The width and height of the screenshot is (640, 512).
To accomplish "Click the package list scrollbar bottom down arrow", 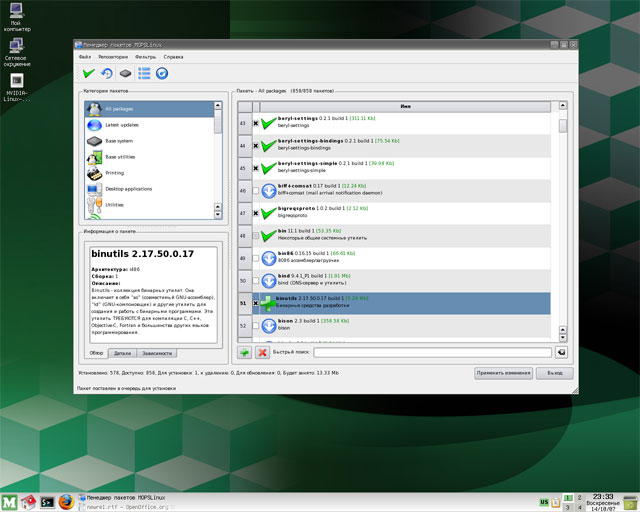I will click(563, 338).
